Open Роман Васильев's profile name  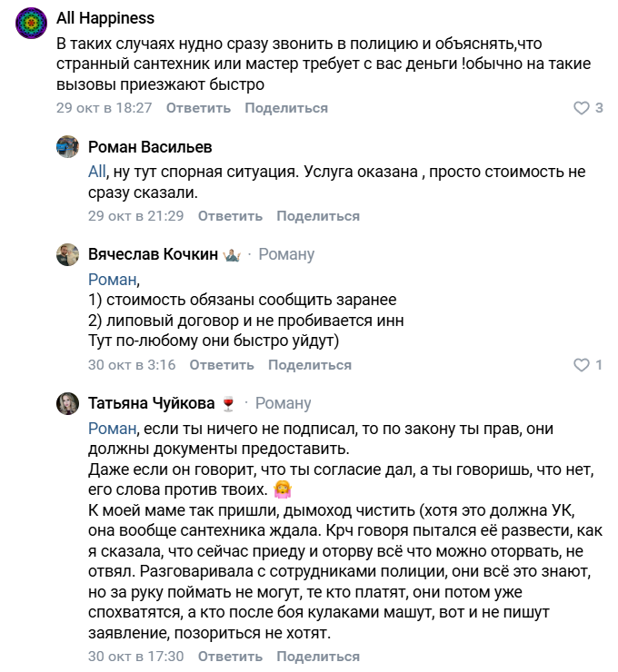click(x=150, y=147)
